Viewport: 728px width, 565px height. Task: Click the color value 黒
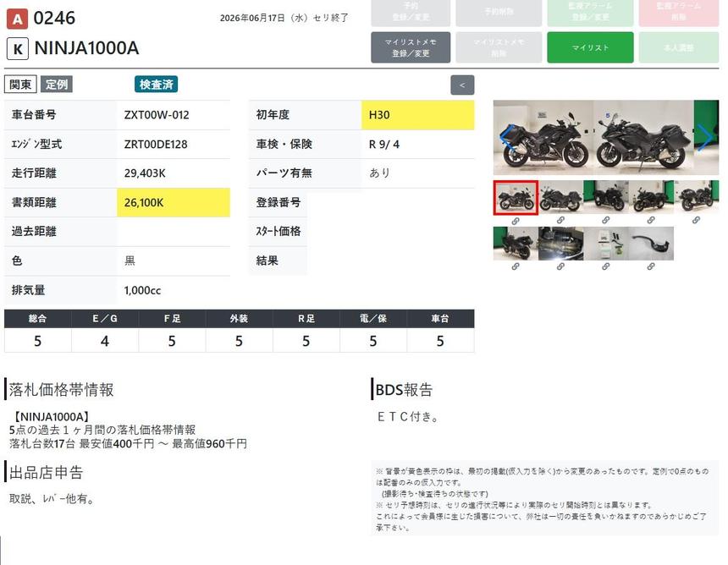130,261
